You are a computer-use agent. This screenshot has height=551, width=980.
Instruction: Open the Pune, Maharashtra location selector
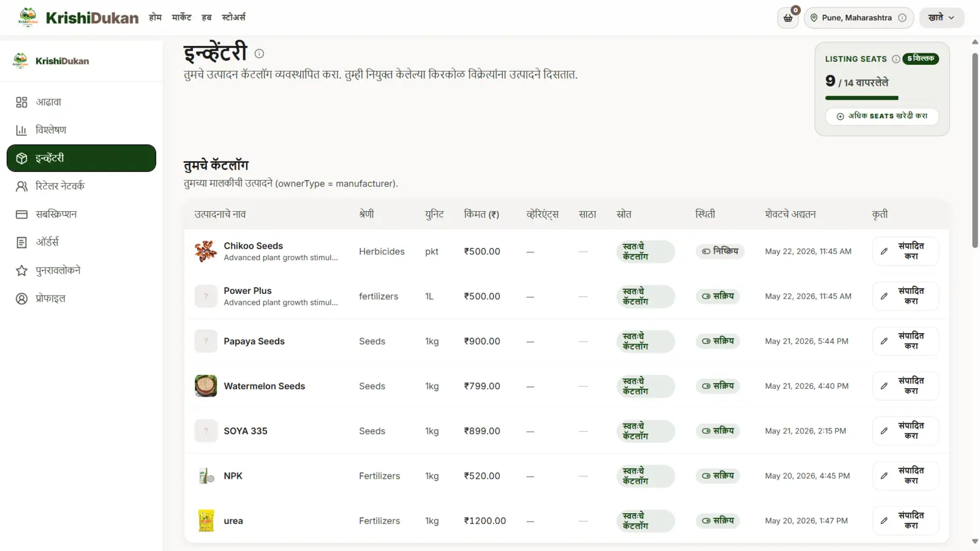[x=859, y=18]
